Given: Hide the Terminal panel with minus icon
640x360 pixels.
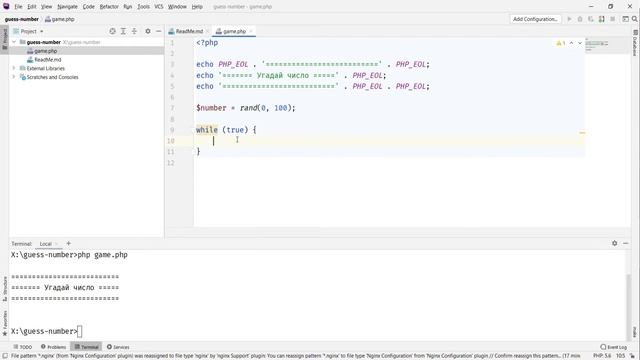Looking at the screenshot, I should pyautogui.click(x=625, y=243).
